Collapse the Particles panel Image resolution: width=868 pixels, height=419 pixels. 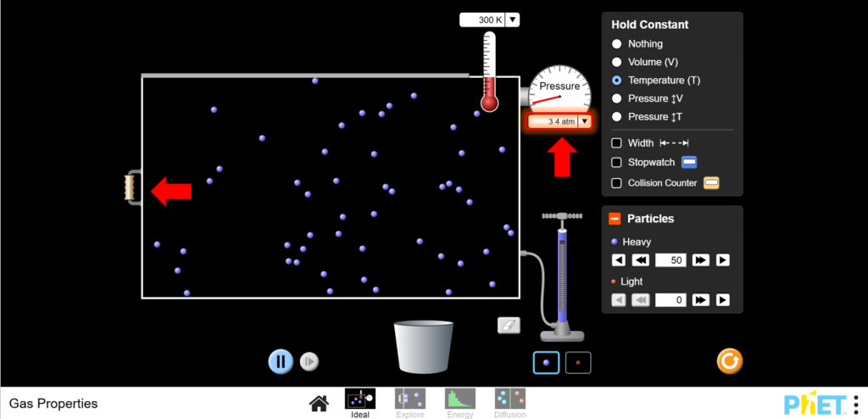pyautogui.click(x=615, y=218)
